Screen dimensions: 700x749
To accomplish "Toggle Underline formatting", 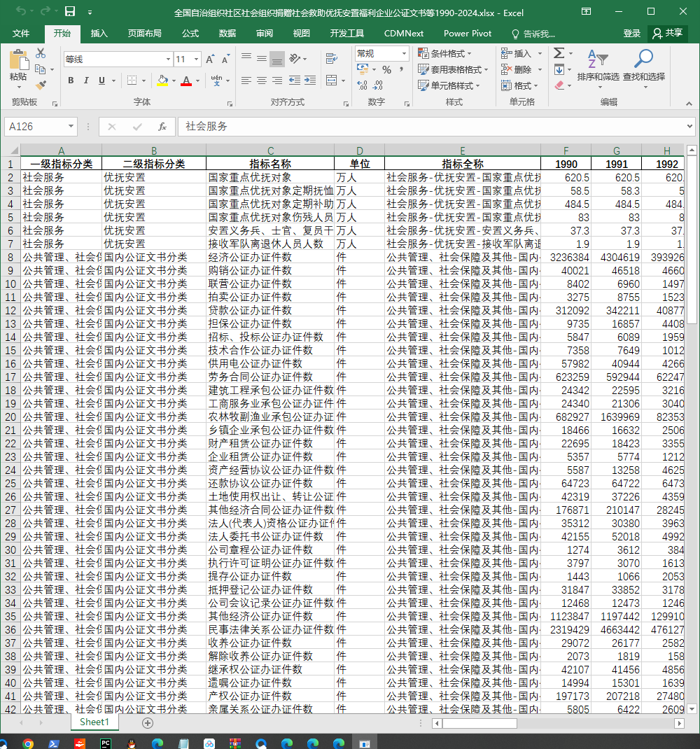I will (101, 80).
